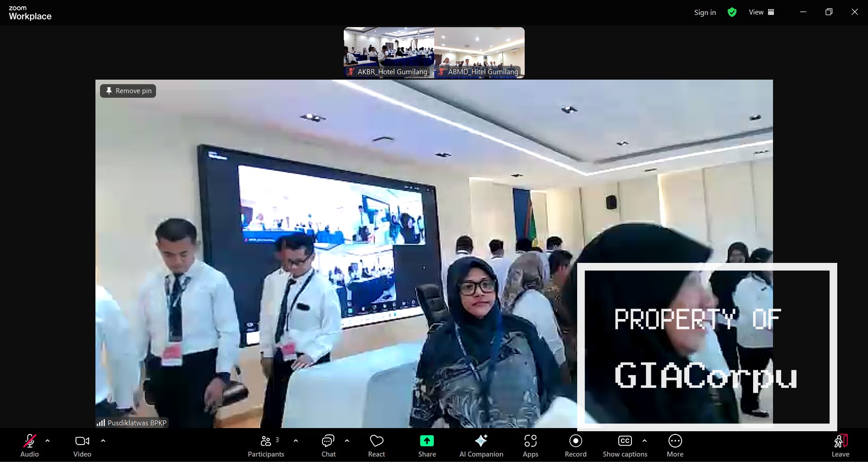
Task: Open the React emoji menu
Action: 376,445
